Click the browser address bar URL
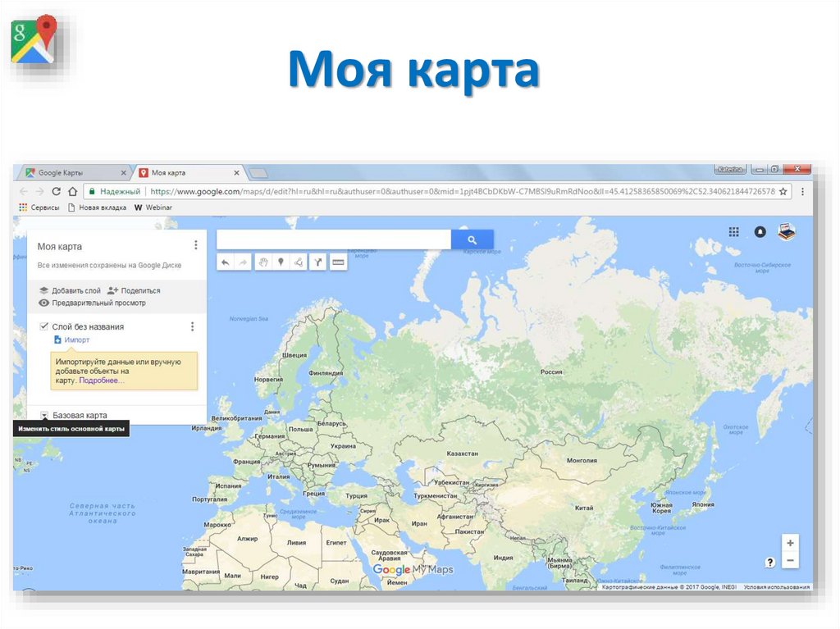The height and width of the screenshot is (629, 840). pyautogui.click(x=463, y=191)
